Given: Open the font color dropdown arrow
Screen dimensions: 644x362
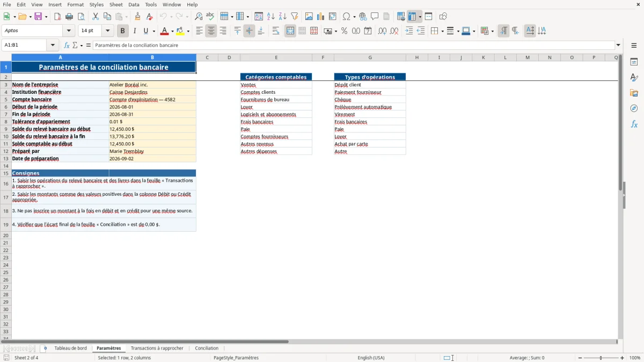Looking at the screenshot, I should (x=172, y=31).
